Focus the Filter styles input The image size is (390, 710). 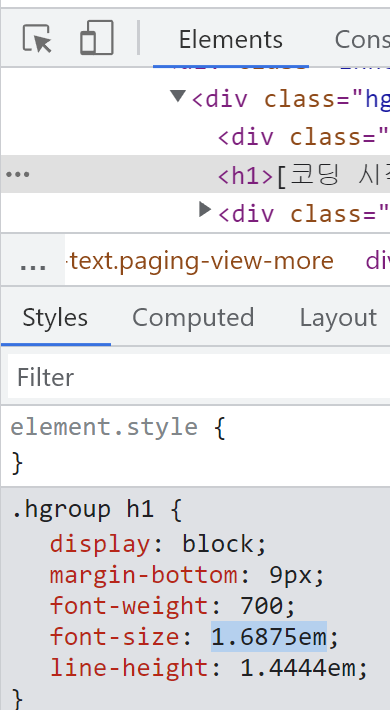coord(199,377)
